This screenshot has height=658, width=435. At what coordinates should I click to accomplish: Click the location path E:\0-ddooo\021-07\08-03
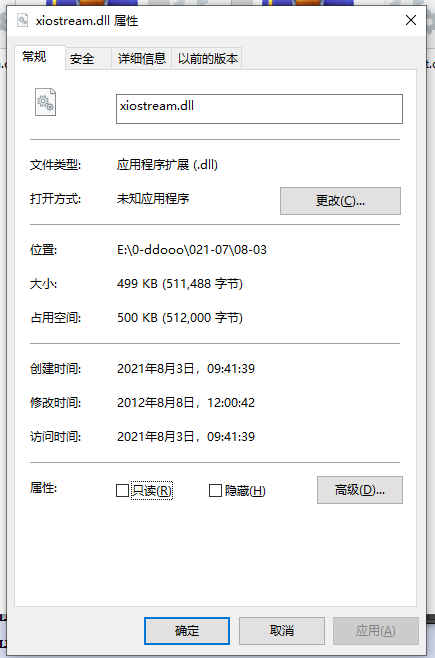click(192, 250)
